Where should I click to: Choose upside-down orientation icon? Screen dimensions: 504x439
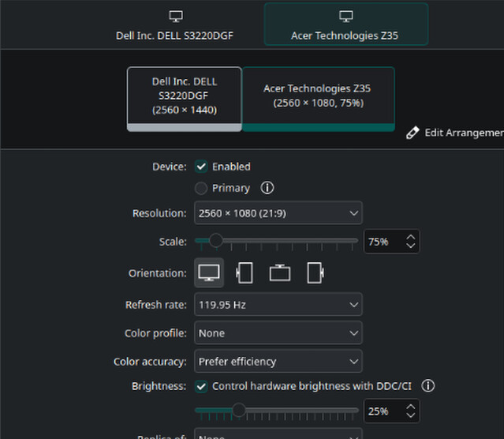click(x=280, y=273)
